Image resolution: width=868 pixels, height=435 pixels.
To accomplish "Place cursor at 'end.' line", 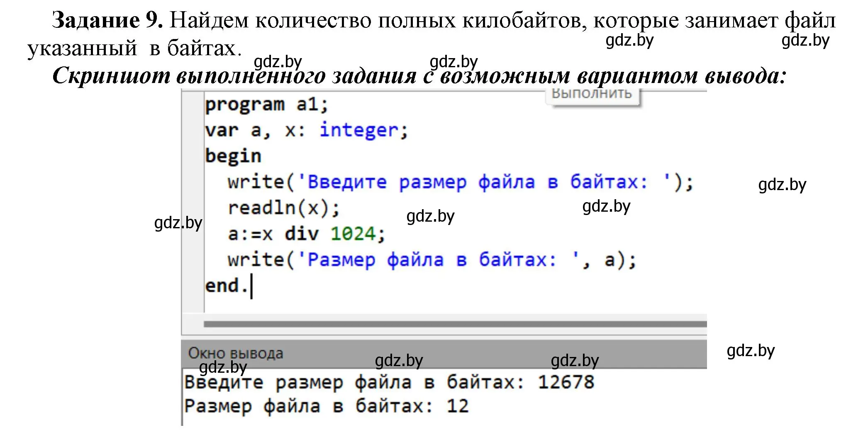I will coord(227,286).
